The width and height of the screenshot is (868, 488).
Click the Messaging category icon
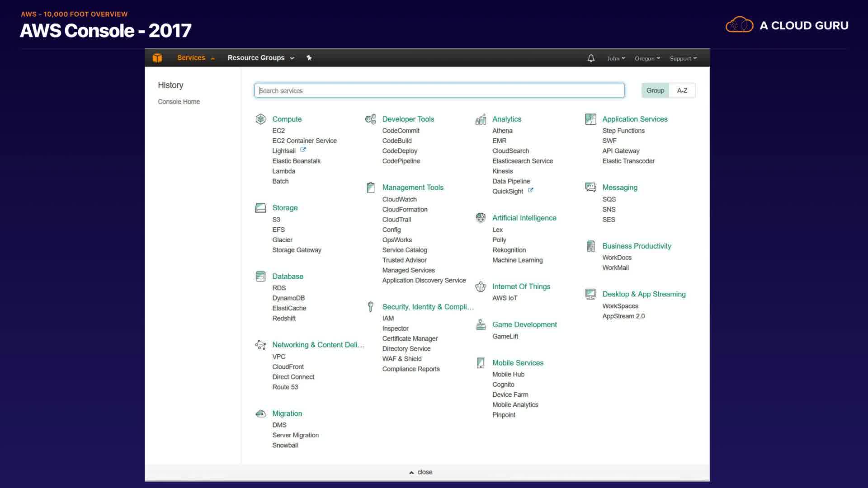click(x=590, y=187)
